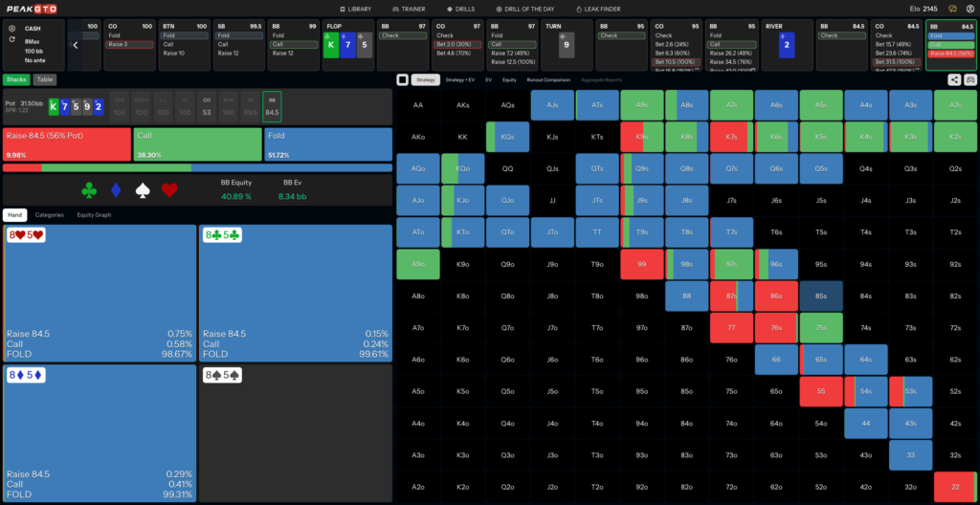This screenshot has width=980, height=505.
Task: Open the Aggregate Reports tab
Action: pos(601,79)
